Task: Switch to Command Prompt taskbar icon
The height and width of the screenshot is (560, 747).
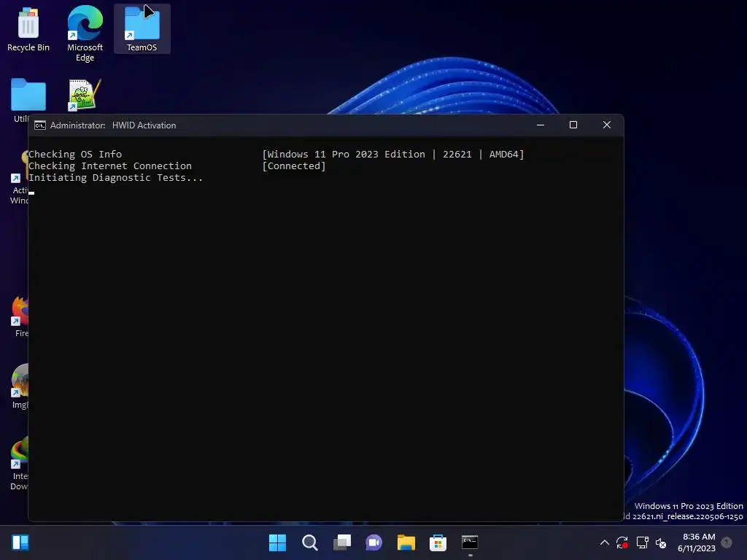Action: [x=470, y=542]
